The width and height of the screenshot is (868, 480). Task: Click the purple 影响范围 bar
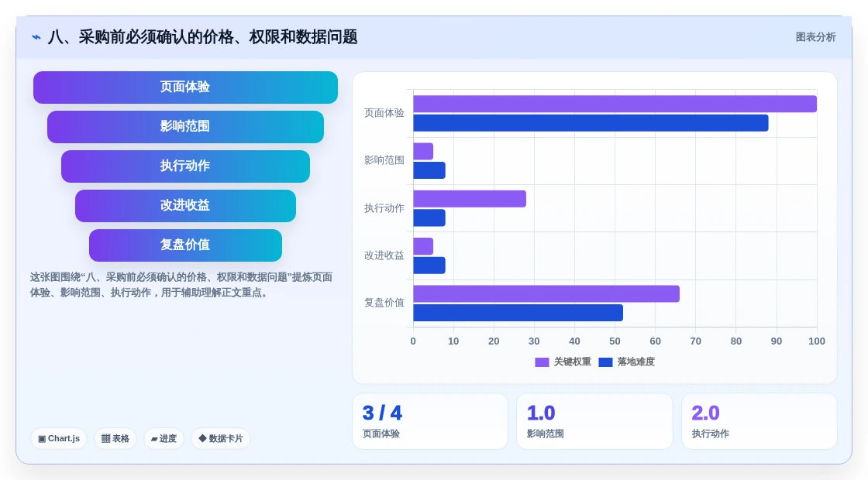tap(423, 152)
